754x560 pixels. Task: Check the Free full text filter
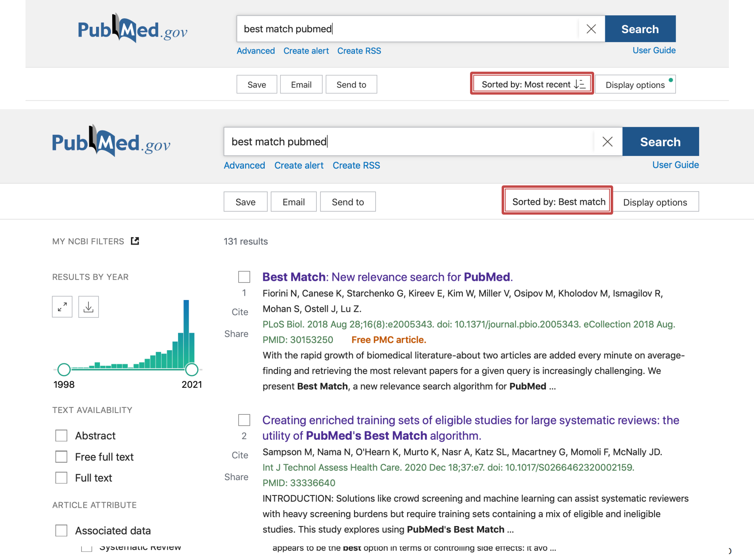point(62,457)
